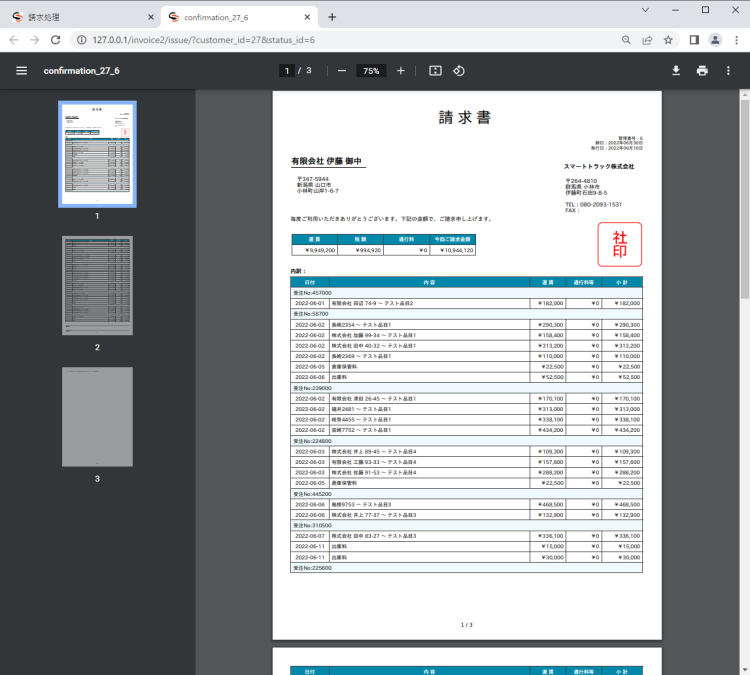This screenshot has height=675, width=750.
Task: Select the page 1 thumbnail
Action: (98, 153)
